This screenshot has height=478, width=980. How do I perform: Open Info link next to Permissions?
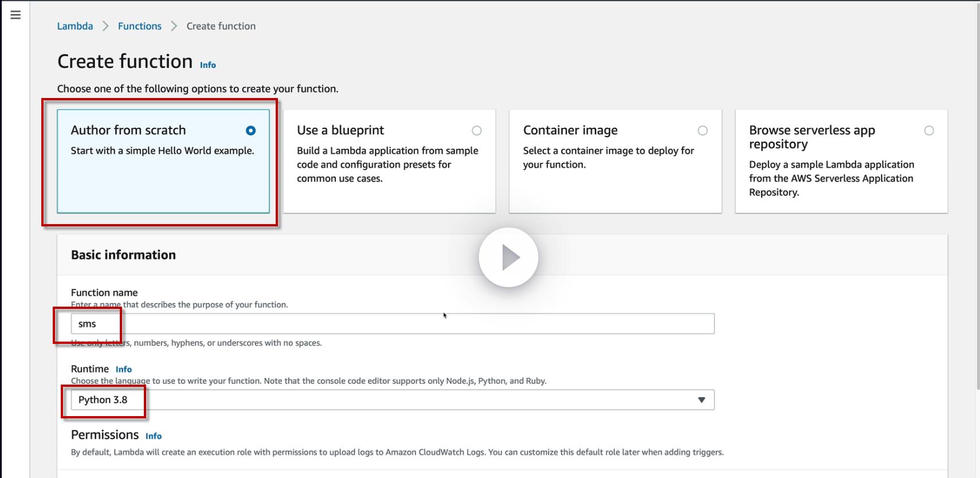[154, 436]
